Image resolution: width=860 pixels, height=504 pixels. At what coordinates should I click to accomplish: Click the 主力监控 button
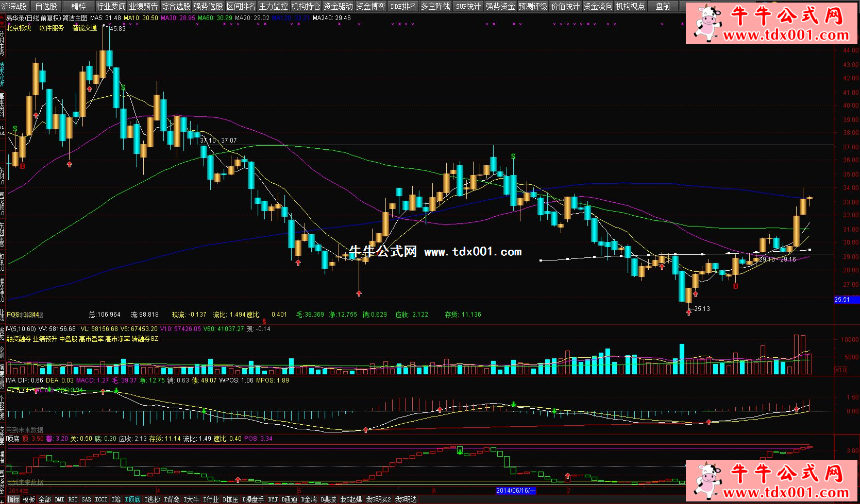[273, 6]
